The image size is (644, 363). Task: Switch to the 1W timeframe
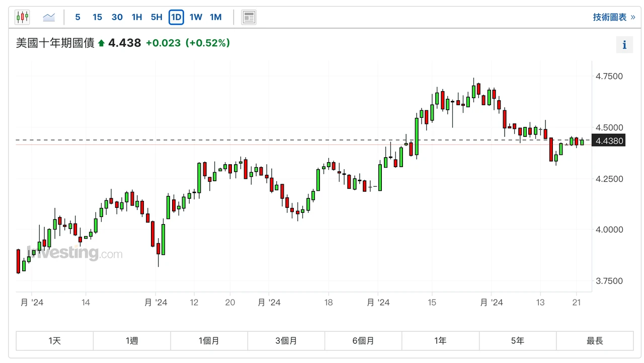(x=196, y=17)
